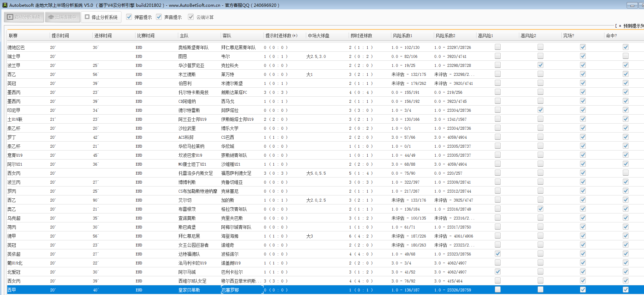The width and height of the screenshot is (644, 295).
Task: Minimize the Autobetsoft window
Action: click(x=632, y=5)
